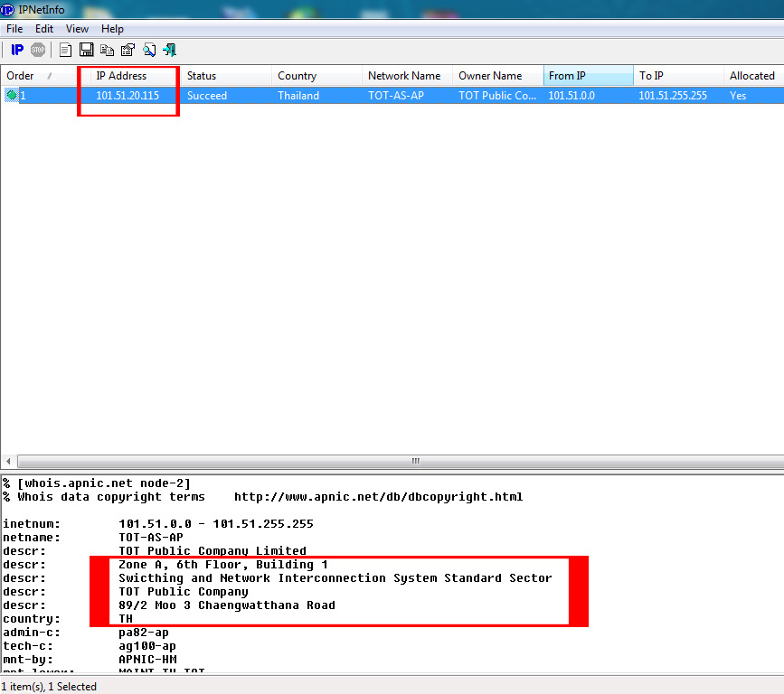
Task: Click the horizontal scrollbar left arrow
Action: tap(8, 461)
